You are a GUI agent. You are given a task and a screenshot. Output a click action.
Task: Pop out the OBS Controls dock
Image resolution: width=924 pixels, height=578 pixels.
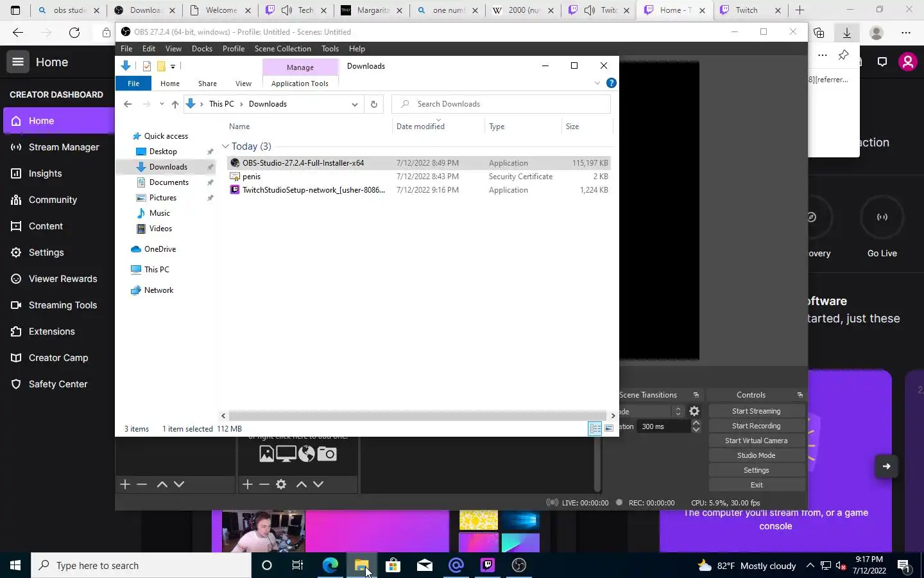tap(800, 395)
